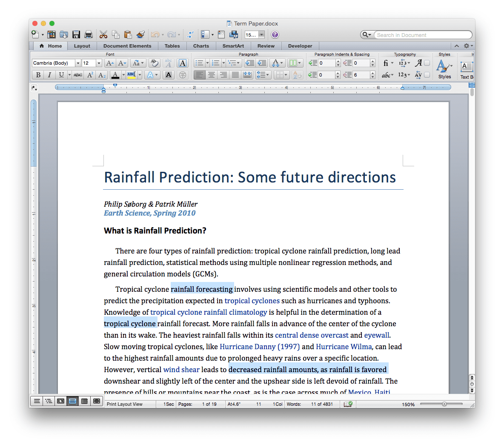Switch to the Document Elements tab
Viewport: 504px width, 447px height.
127,46
